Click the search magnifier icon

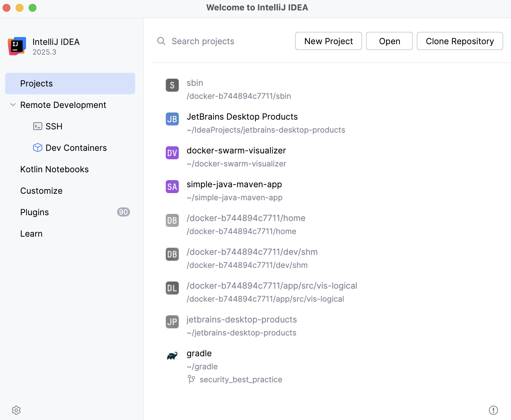tap(161, 41)
